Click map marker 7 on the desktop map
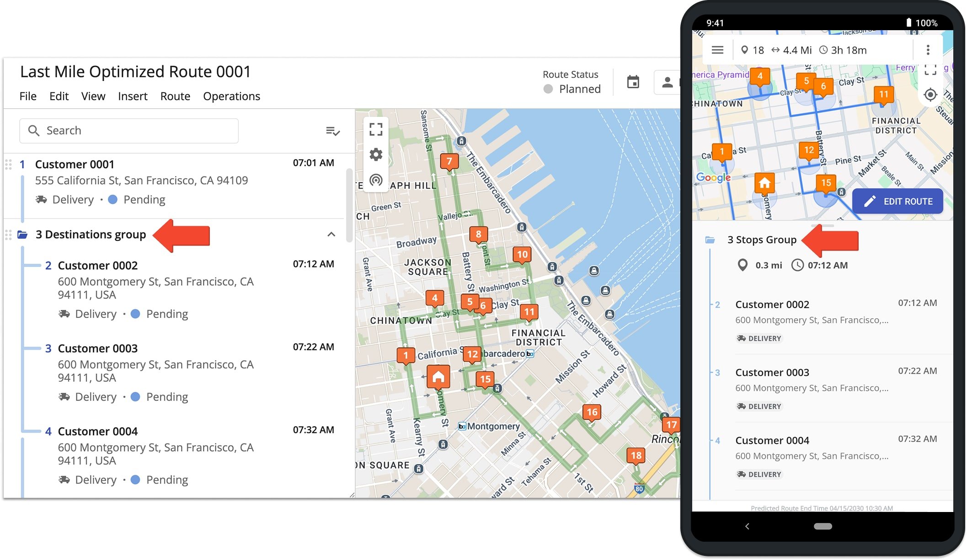 pyautogui.click(x=449, y=162)
